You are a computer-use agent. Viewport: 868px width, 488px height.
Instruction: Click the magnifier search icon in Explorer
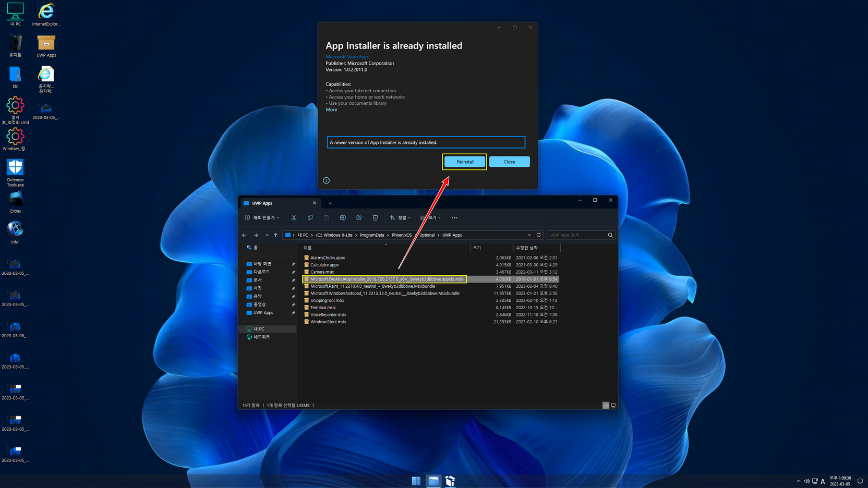point(610,235)
